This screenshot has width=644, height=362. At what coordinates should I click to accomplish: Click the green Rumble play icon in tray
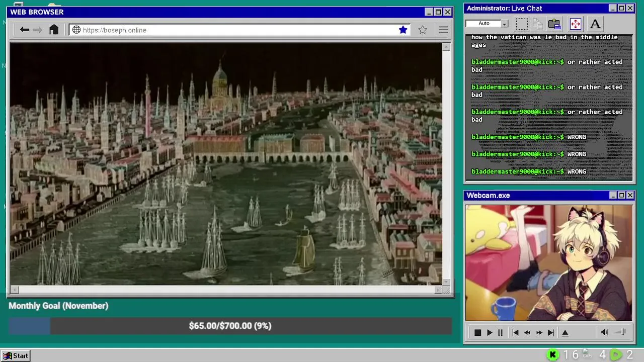click(x=616, y=355)
